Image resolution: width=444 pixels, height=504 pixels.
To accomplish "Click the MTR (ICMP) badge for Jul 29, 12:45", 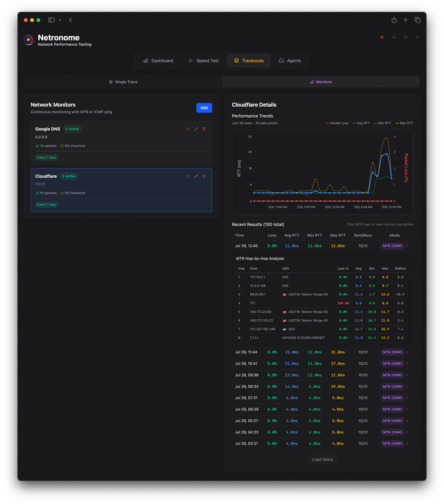I will pos(392,246).
